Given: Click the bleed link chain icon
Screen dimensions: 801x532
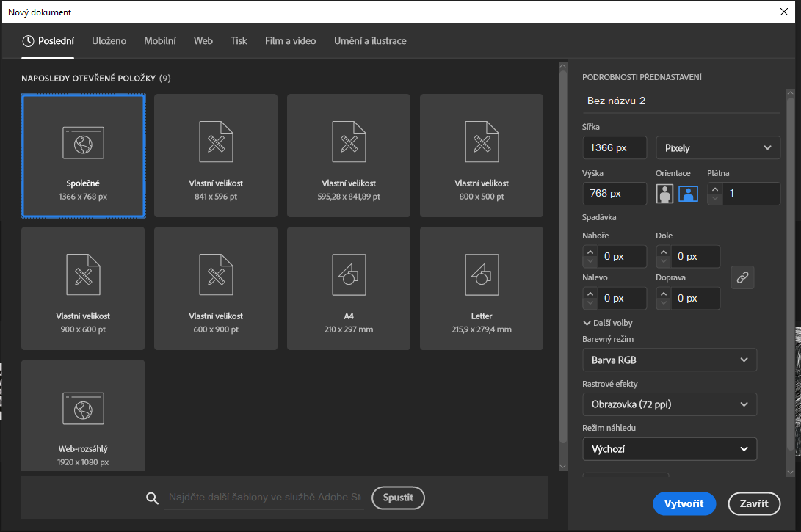Looking at the screenshot, I should [742, 277].
